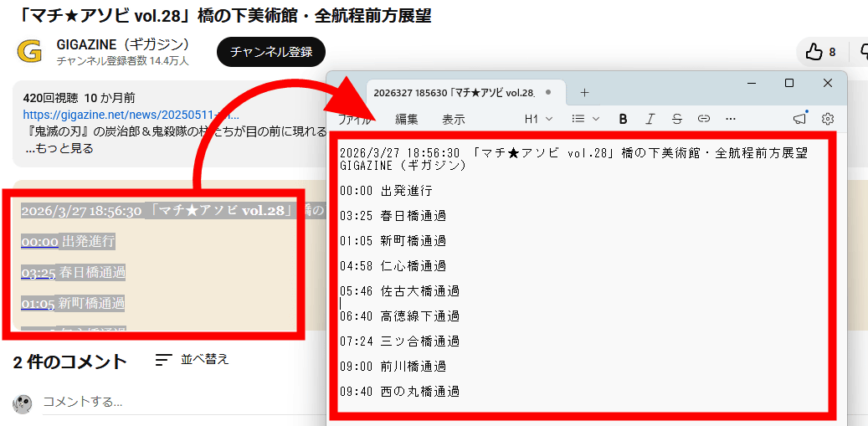
Task: Click the チャンネル登録 subscribe button
Action: [x=271, y=52]
